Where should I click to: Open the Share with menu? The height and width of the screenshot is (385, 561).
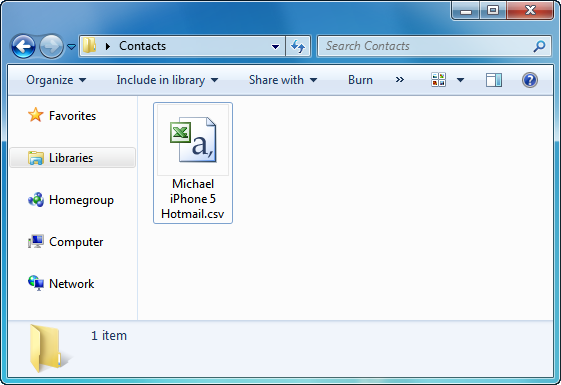[x=283, y=80]
